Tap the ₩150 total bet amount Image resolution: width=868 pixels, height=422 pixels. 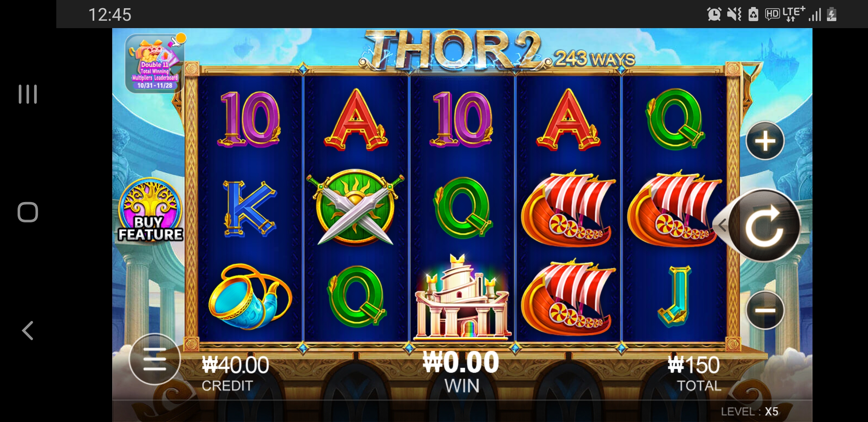(694, 365)
